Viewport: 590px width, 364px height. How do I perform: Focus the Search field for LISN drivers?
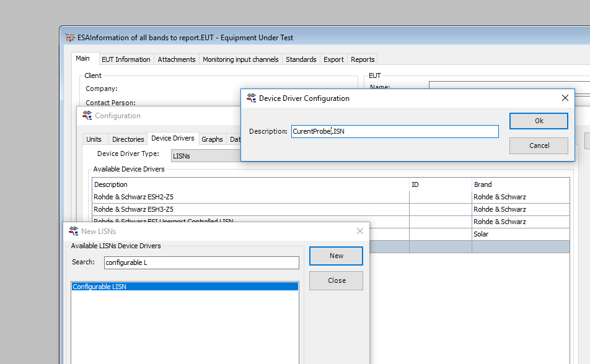click(x=201, y=262)
